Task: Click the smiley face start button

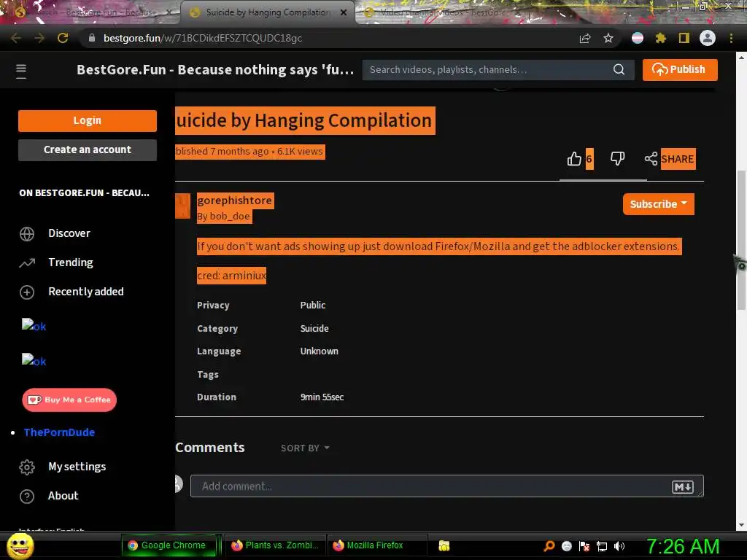Action: [20, 545]
